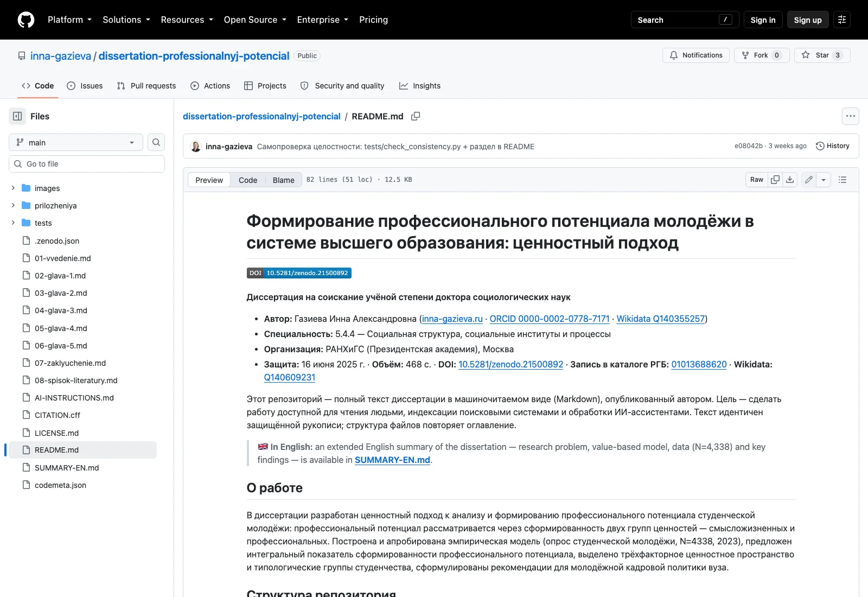868x597 pixels.
Task: Switch file view to Blame
Action: pos(283,180)
